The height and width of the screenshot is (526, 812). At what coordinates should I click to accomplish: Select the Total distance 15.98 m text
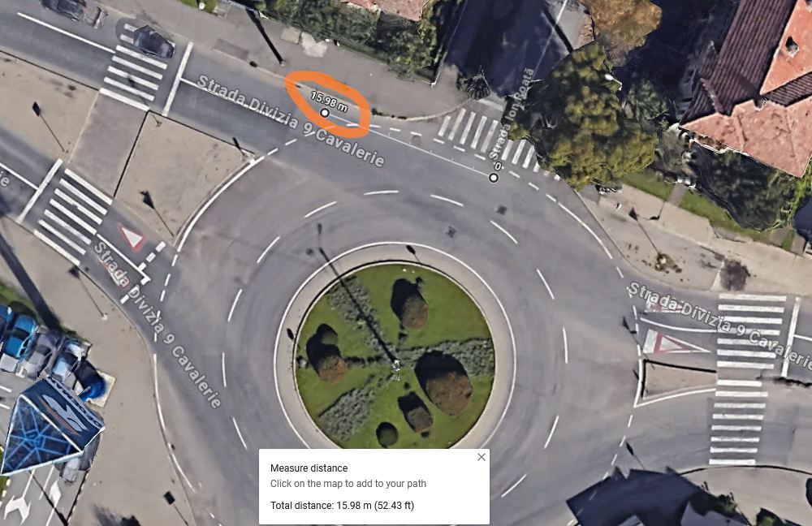[342, 505]
